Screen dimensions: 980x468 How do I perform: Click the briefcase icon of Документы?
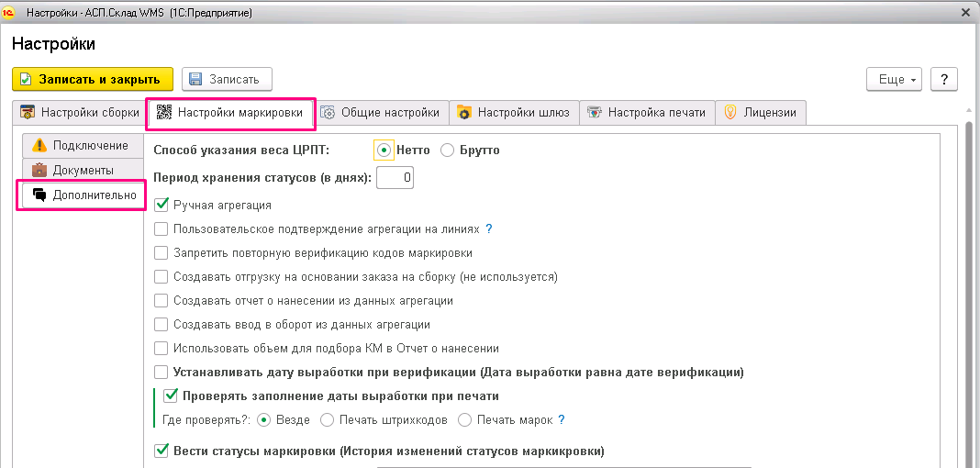click(39, 170)
